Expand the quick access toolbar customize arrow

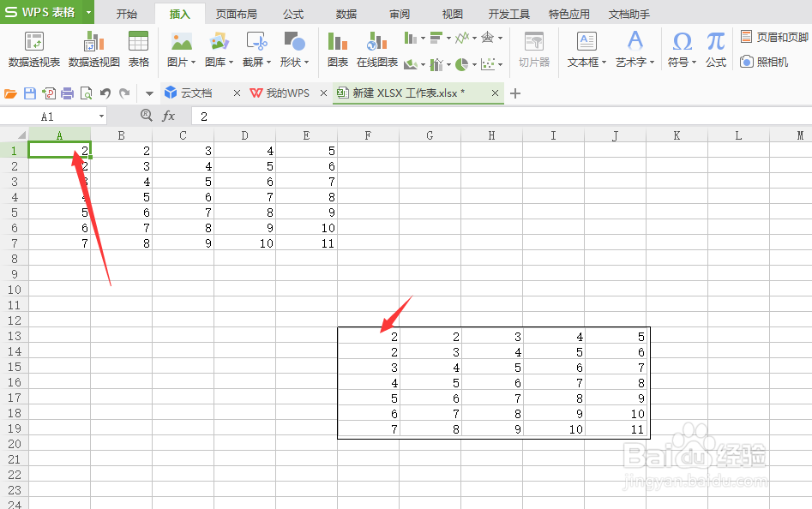pos(149,93)
